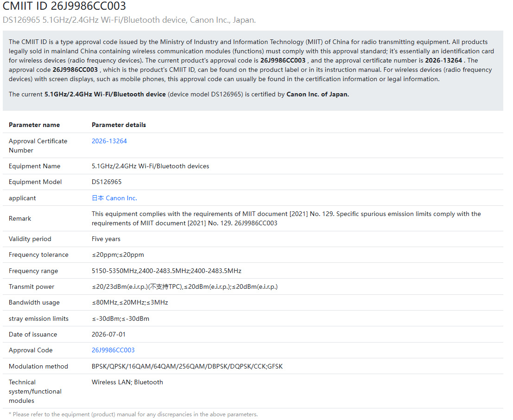Click the Modulation method value text
513x420 pixels.
[x=187, y=366]
